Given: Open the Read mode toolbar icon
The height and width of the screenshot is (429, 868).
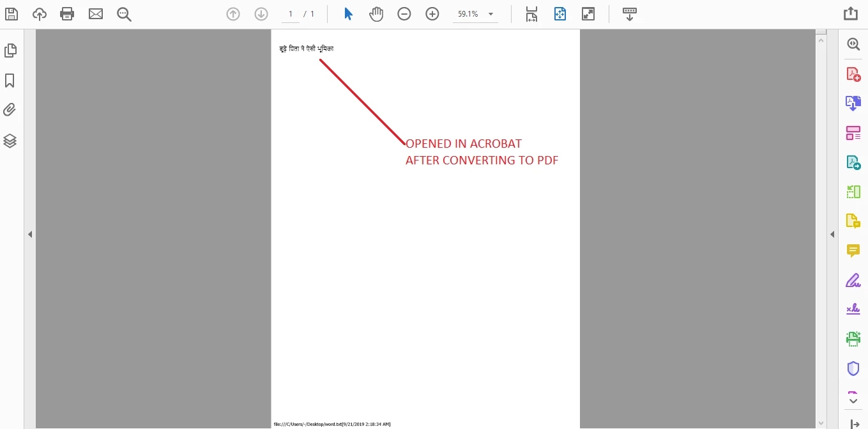Looking at the screenshot, I should 630,13.
